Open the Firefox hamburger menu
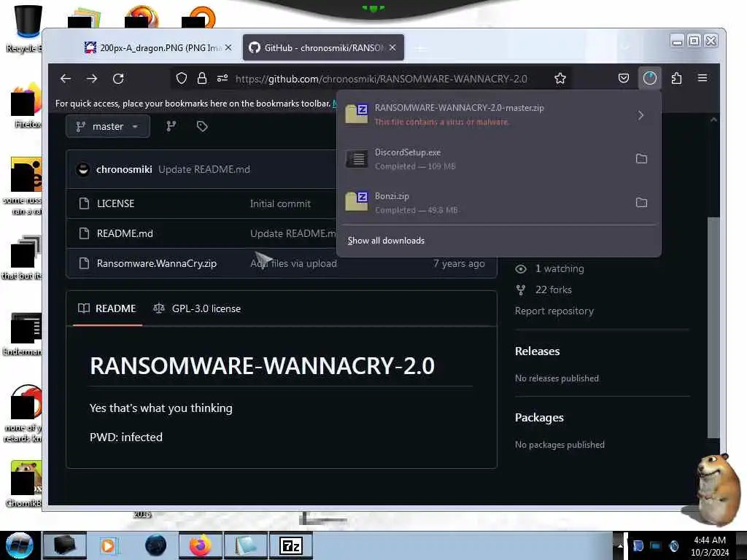The height and width of the screenshot is (560, 747). click(x=703, y=78)
